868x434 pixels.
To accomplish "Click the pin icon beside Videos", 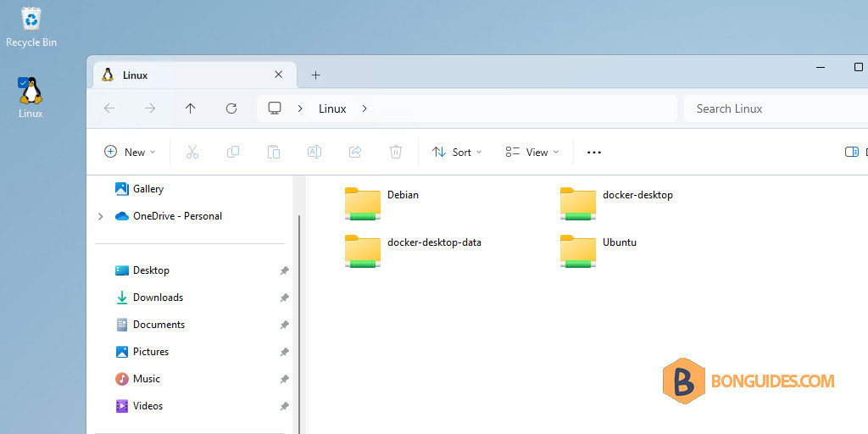I will tap(284, 406).
